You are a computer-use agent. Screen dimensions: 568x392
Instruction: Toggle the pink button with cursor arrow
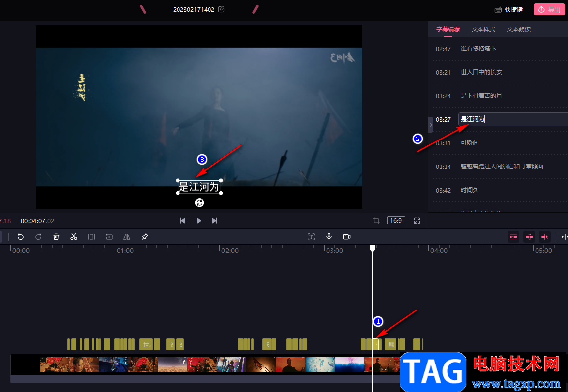[545, 237]
